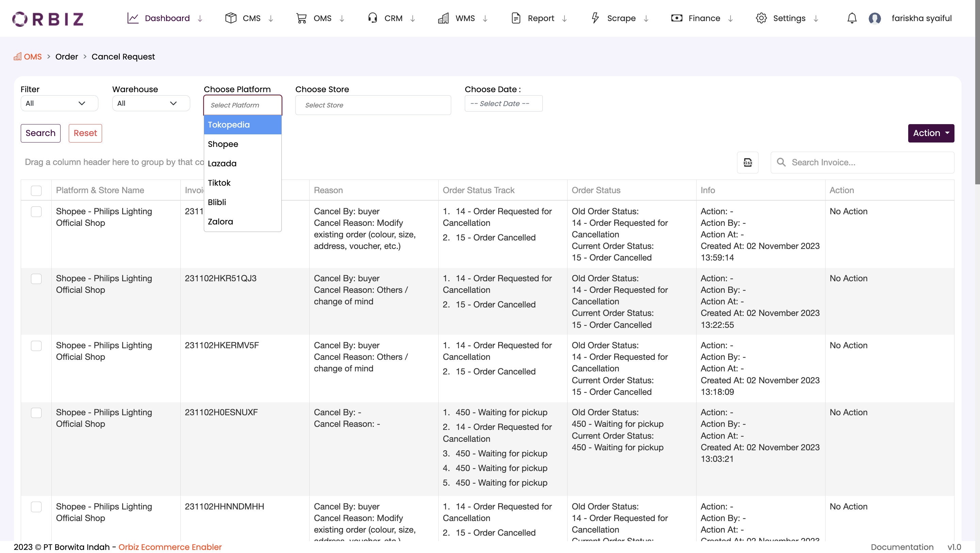Check the first Shopee order row
The image size is (980, 553).
coord(36,212)
